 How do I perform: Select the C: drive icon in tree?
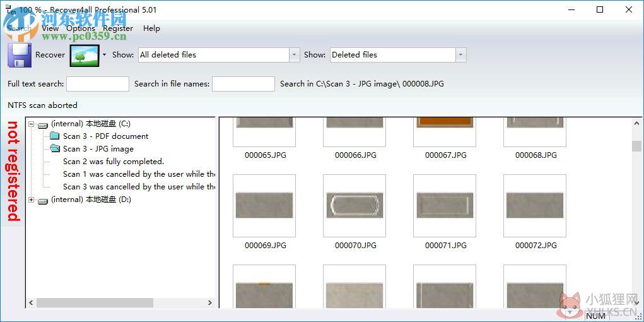(x=43, y=124)
